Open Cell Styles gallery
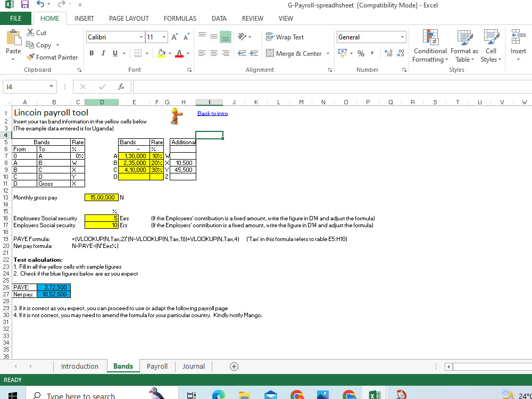The width and height of the screenshot is (532, 399). click(491, 46)
